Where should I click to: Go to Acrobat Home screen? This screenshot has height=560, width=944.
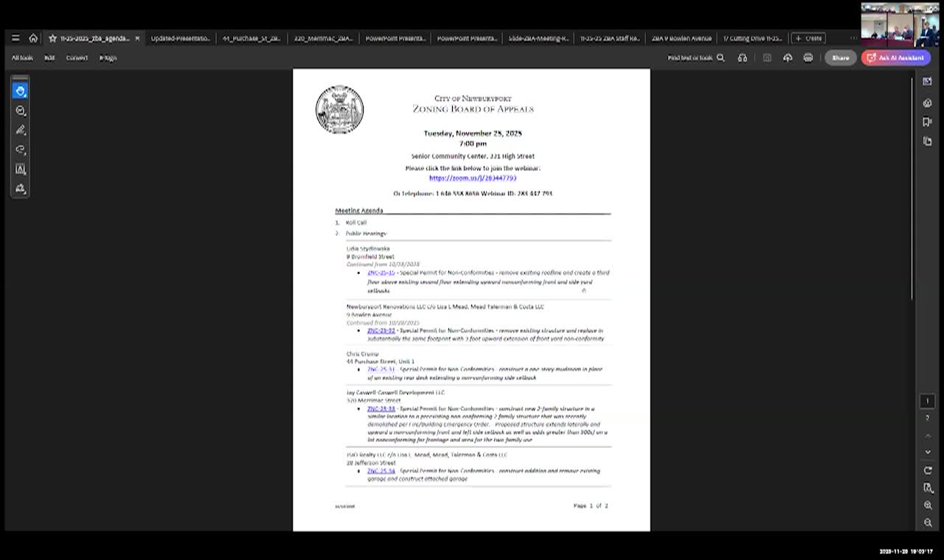tap(32, 38)
